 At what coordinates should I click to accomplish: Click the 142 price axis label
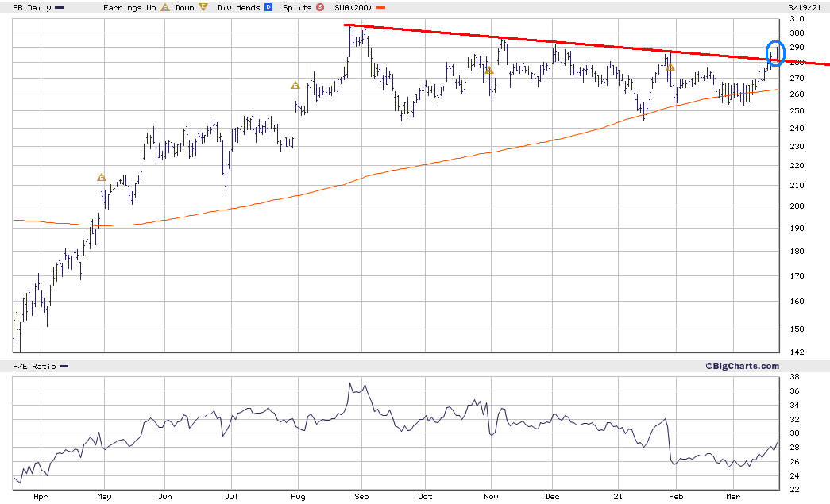coord(797,352)
